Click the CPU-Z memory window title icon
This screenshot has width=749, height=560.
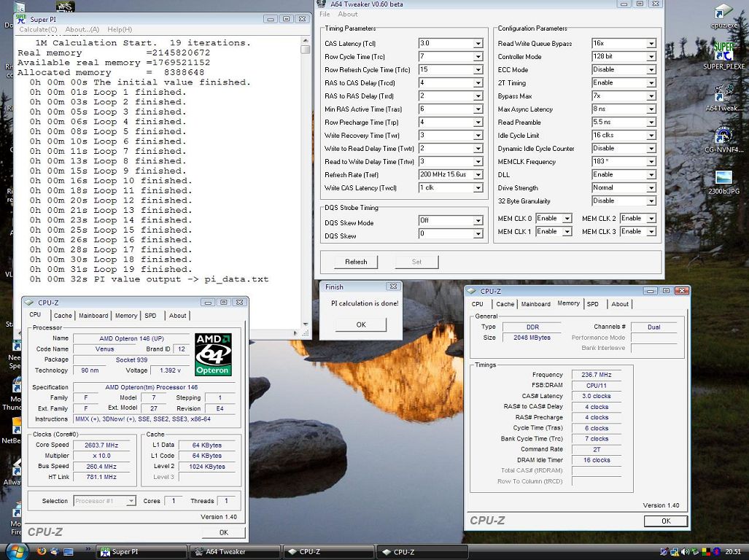(x=472, y=291)
